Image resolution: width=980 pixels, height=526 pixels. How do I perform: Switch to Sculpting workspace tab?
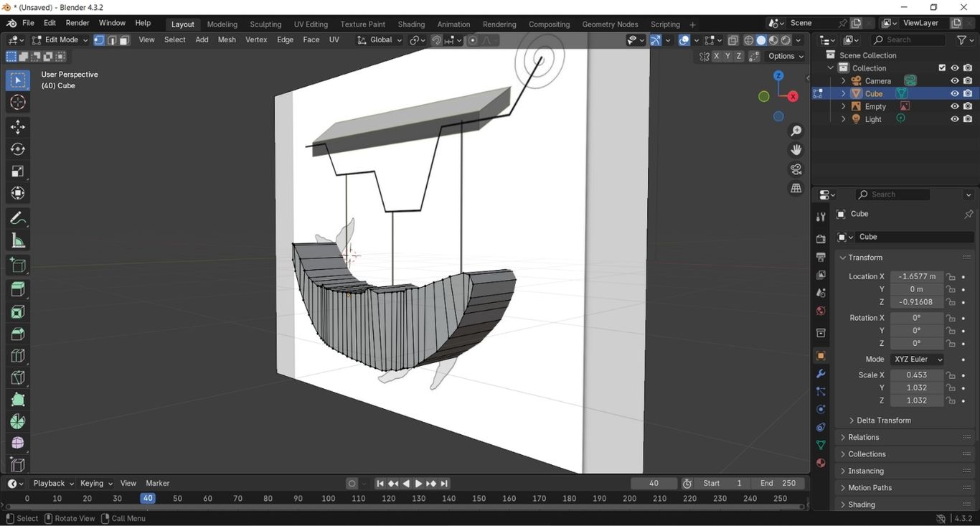tap(265, 24)
